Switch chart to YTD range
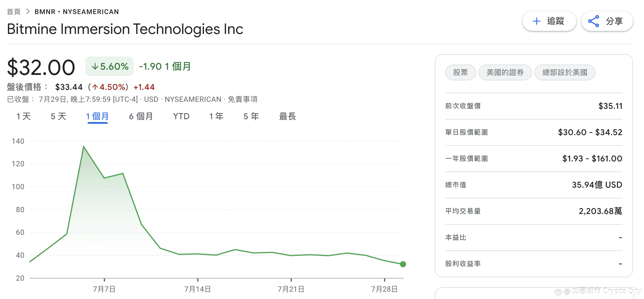The width and height of the screenshot is (644, 299). [x=181, y=116]
